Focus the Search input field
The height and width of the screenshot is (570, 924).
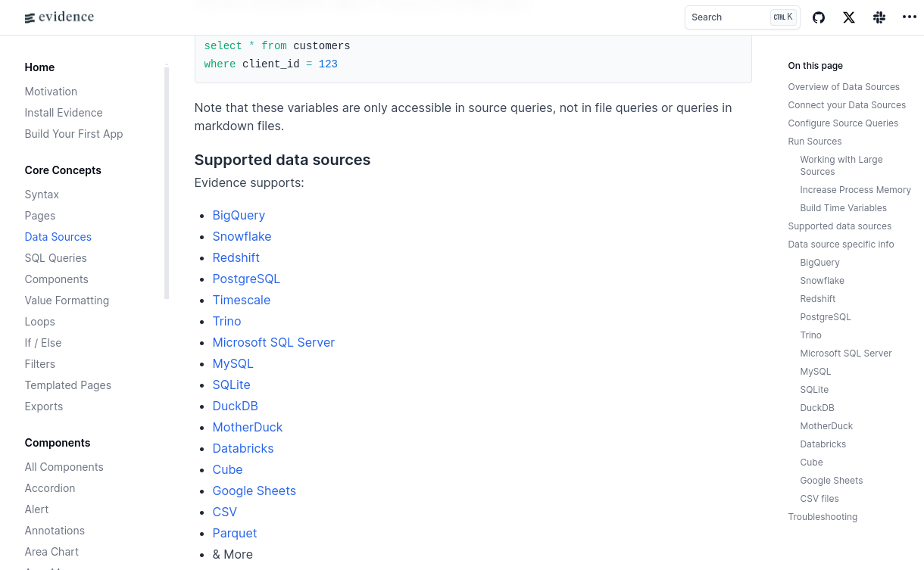tap(742, 17)
